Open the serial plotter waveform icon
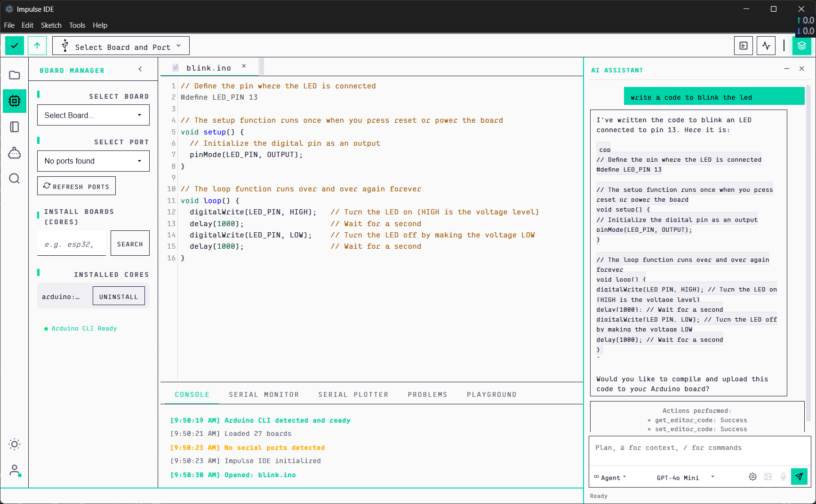 [766, 46]
